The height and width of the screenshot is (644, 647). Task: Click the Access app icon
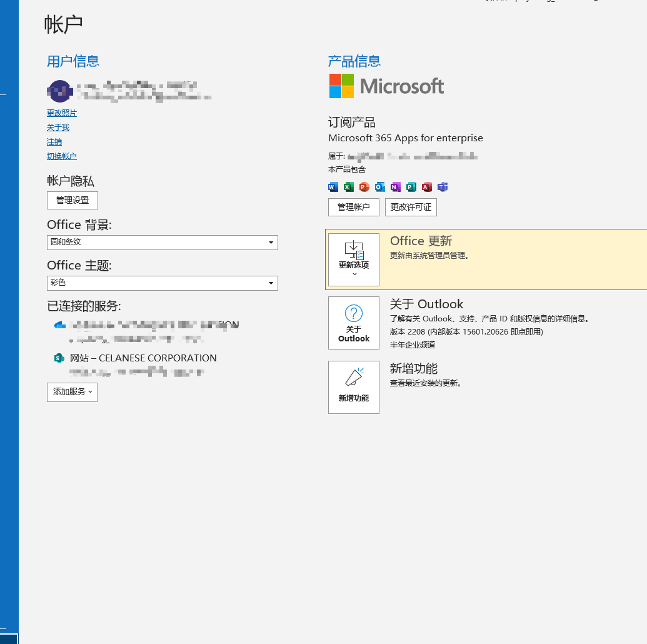(427, 187)
